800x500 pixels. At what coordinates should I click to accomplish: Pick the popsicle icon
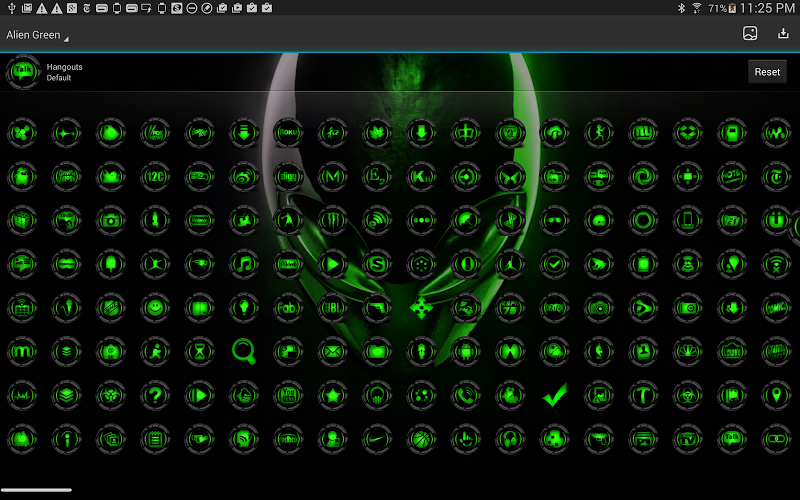pyautogui.click(x=111, y=264)
